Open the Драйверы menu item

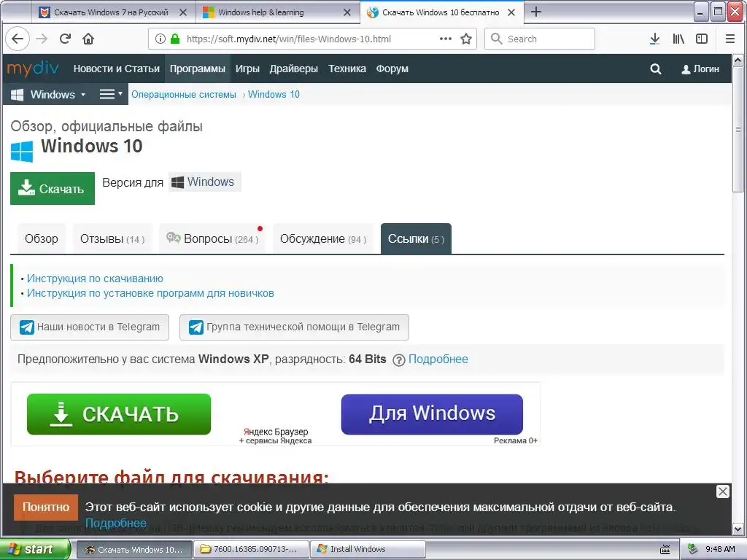(293, 69)
